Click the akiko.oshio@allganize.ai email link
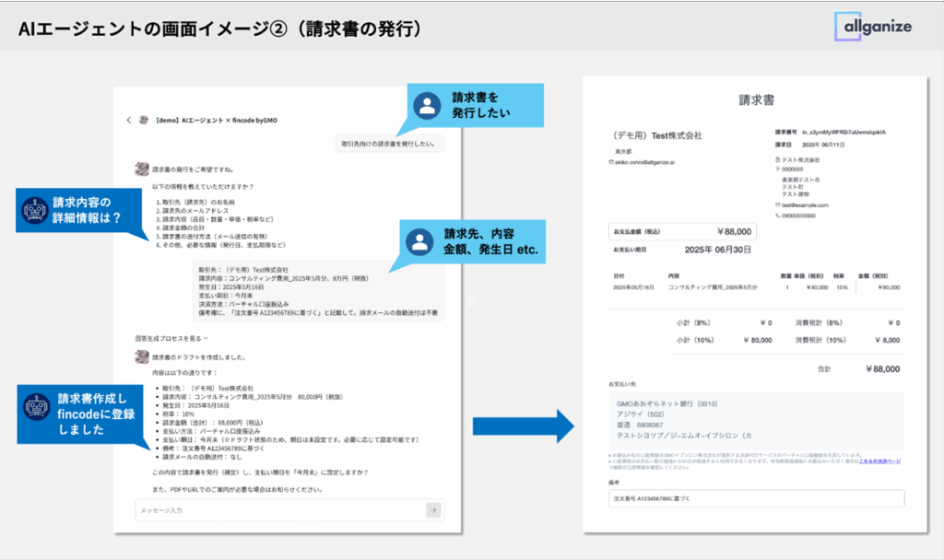Viewport: 944px width, 560px height. point(644,162)
